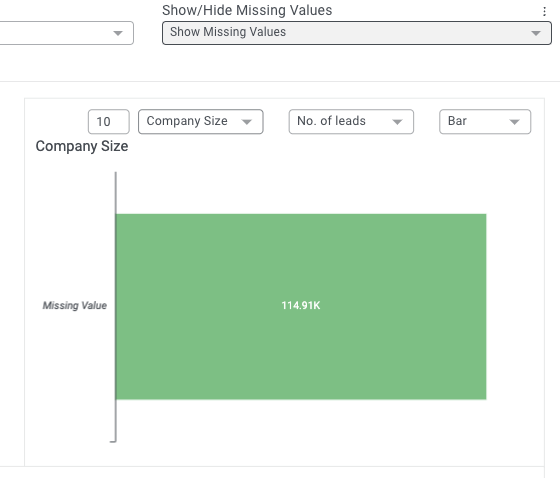Click the row limit field showing 10

click(109, 121)
